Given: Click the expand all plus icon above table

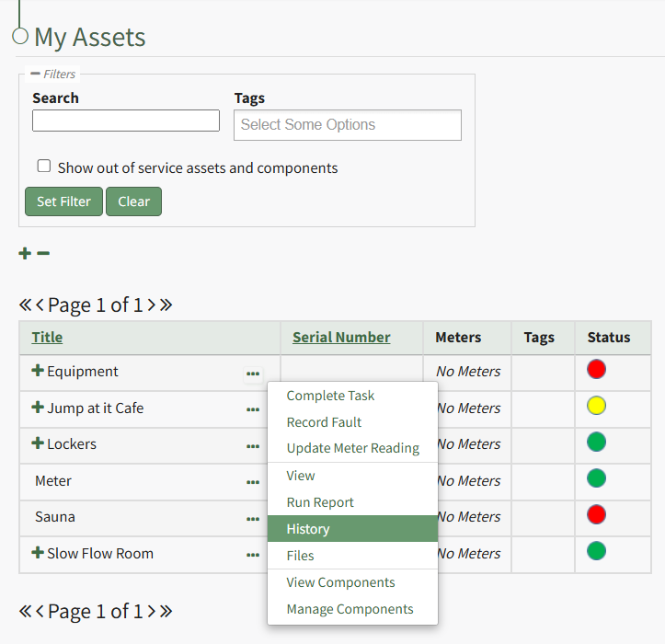Looking at the screenshot, I should point(25,254).
